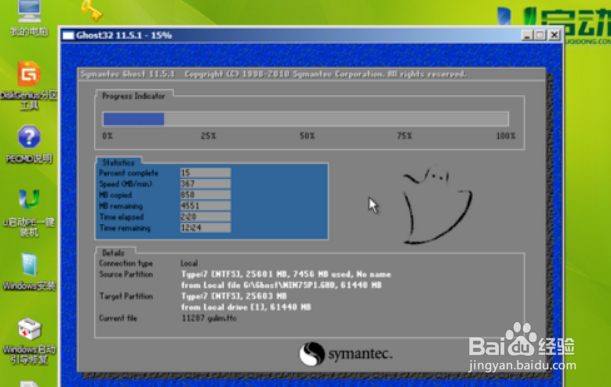Click the Time elapsed value field
The height and width of the screenshot is (387, 611).
205,217
